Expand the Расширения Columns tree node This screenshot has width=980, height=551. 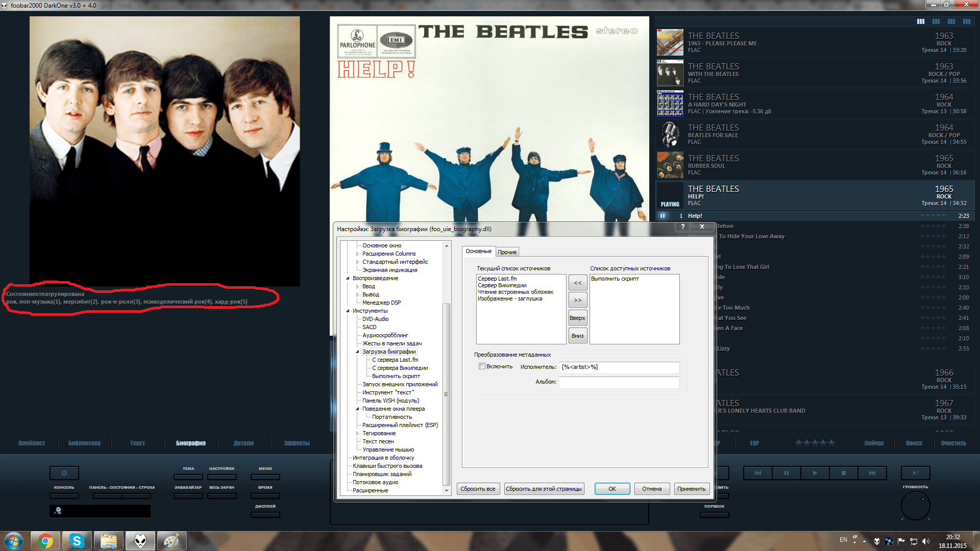click(357, 254)
